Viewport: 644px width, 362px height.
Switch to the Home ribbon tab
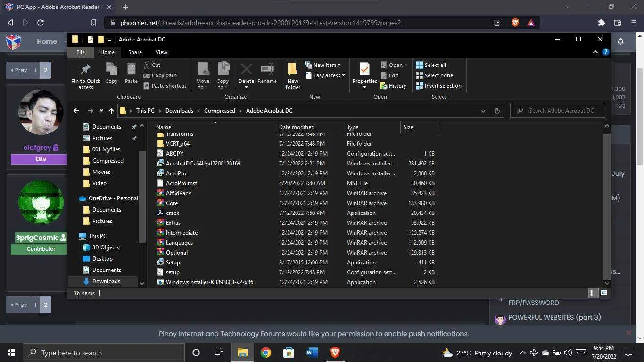[x=107, y=52]
